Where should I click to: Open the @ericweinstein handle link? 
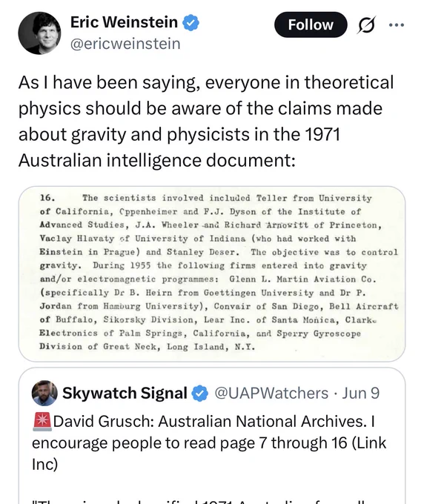[125, 44]
